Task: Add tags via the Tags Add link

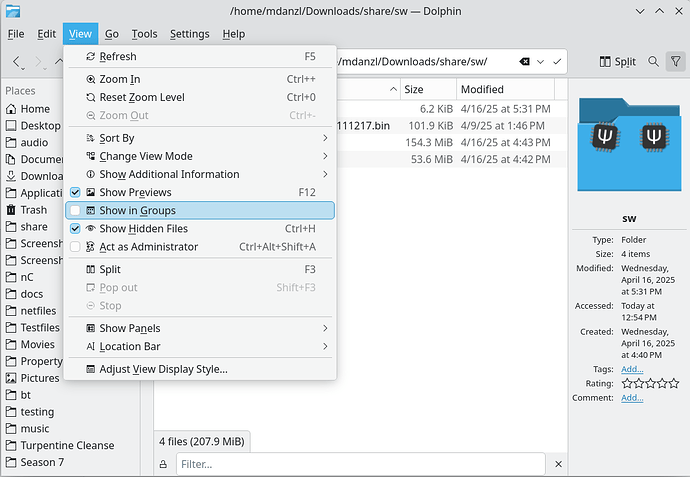Action: pos(632,369)
